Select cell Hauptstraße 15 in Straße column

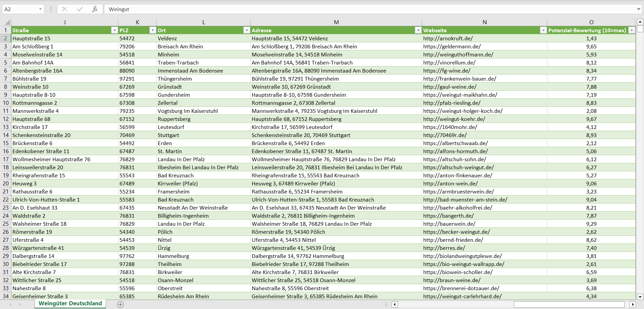coord(65,38)
